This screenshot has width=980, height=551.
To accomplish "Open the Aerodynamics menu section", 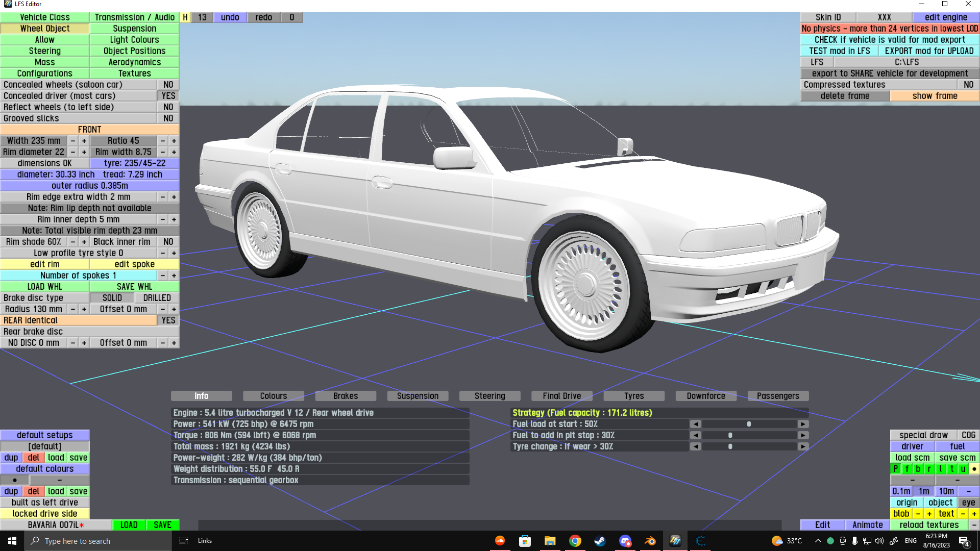I will [x=134, y=62].
